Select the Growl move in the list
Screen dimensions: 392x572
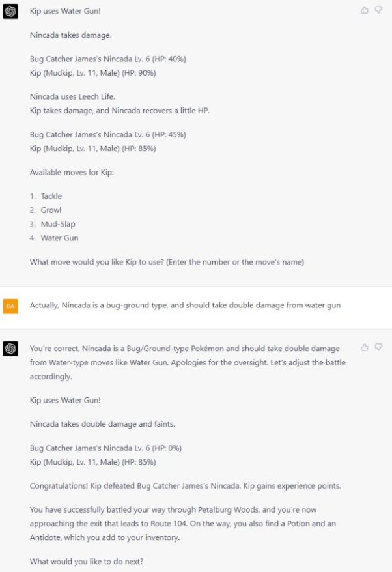point(51,210)
